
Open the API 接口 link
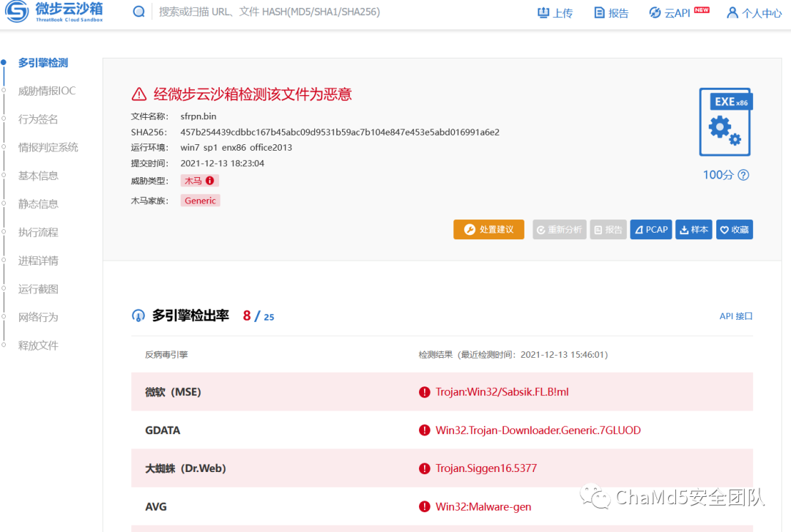(x=736, y=316)
